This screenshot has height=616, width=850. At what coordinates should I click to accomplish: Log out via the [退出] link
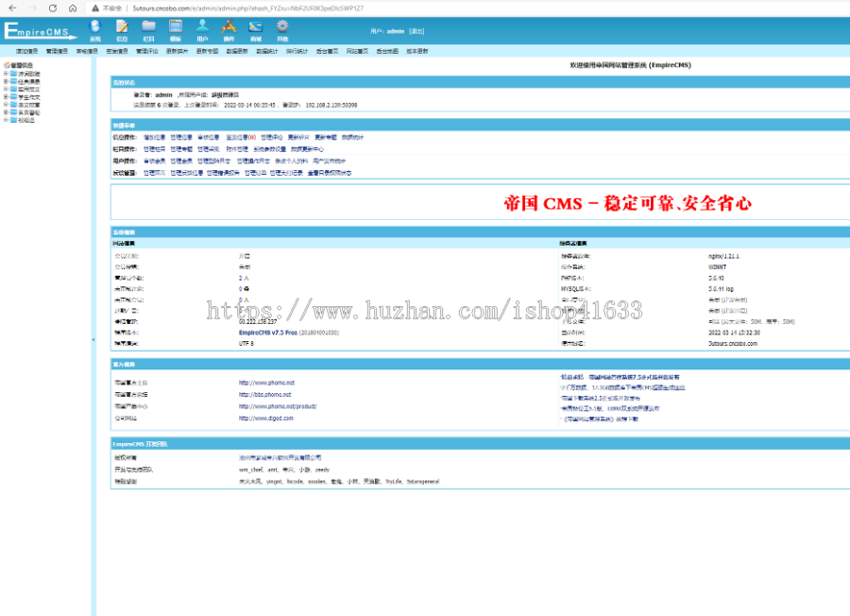coord(416,31)
